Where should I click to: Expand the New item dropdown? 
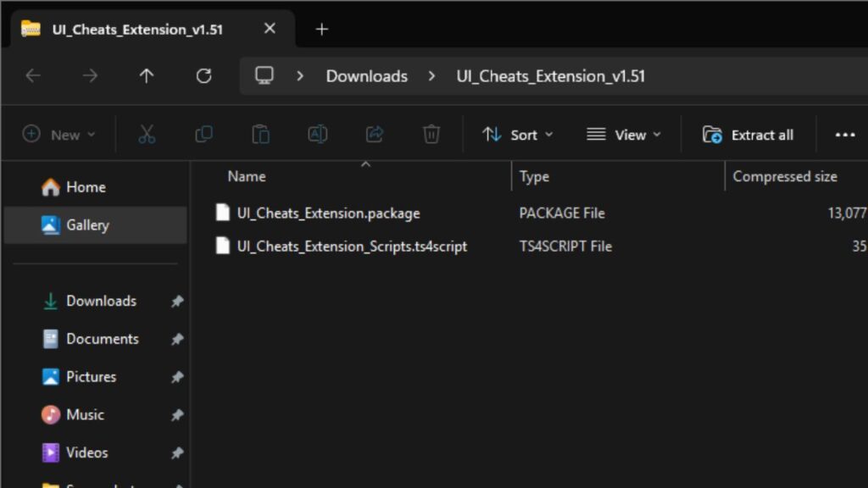(58, 134)
